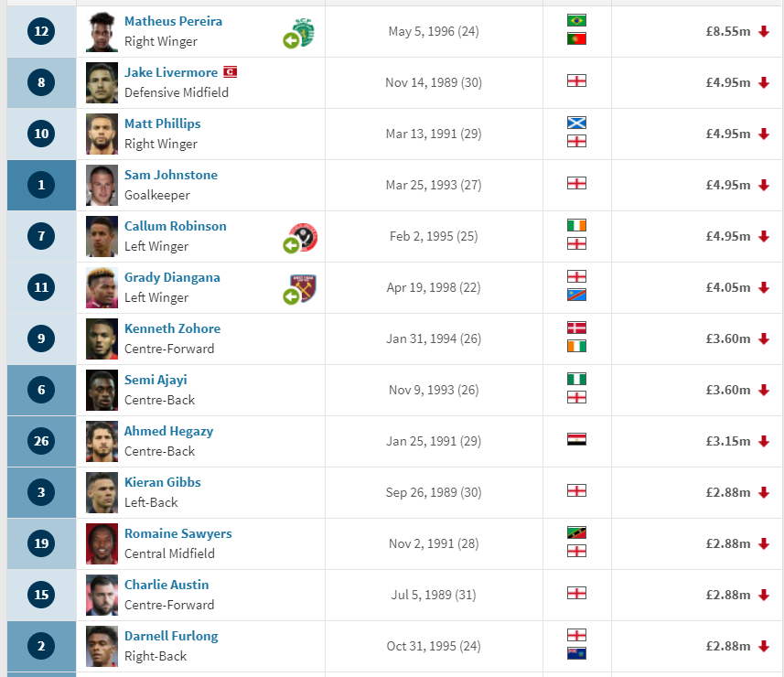Click Kieran Gibbs market value £2.88m
The image size is (784, 677).
tap(727, 492)
